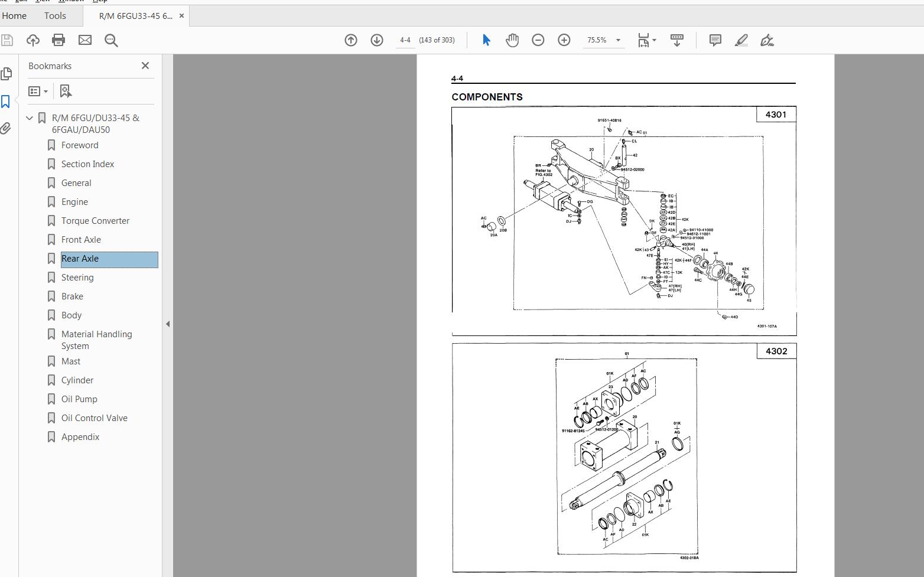Open the scrolling mode display icon

coord(676,40)
